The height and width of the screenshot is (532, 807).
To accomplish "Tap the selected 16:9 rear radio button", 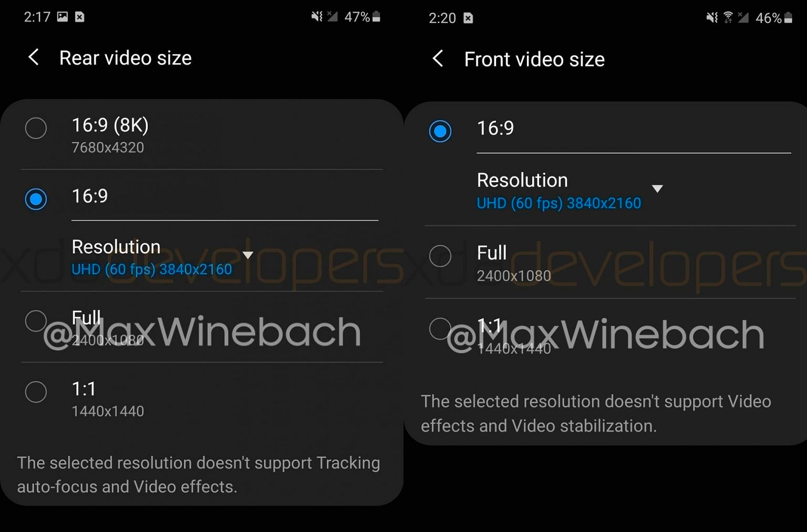I will [36, 199].
